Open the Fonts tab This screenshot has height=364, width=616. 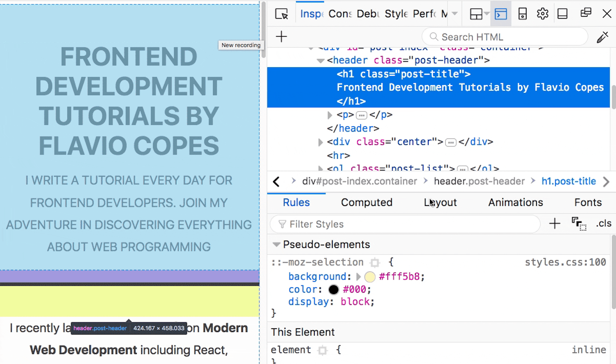point(588,202)
